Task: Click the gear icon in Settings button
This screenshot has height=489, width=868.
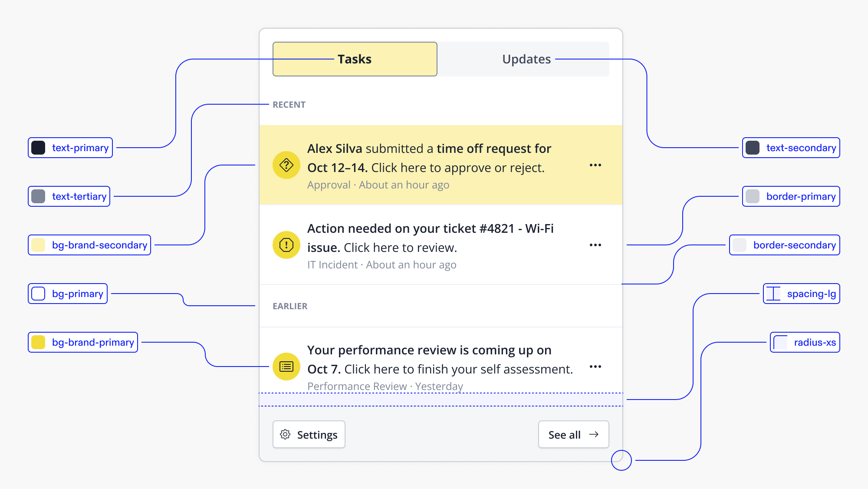Action: [x=285, y=434]
